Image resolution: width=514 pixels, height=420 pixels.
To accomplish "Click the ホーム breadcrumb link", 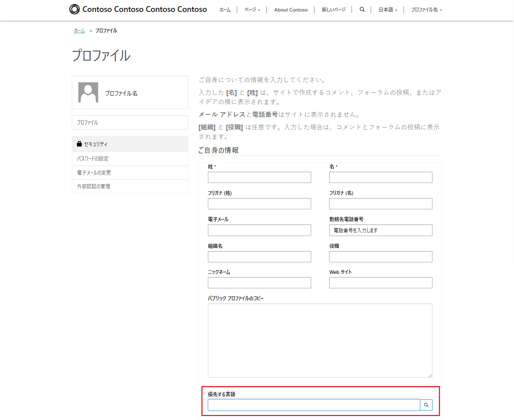I will pyautogui.click(x=79, y=31).
